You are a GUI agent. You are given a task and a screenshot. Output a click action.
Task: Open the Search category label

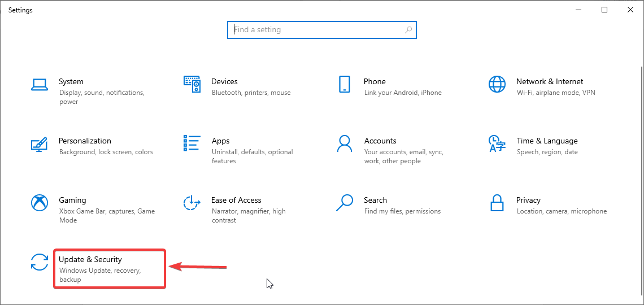tap(376, 201)
